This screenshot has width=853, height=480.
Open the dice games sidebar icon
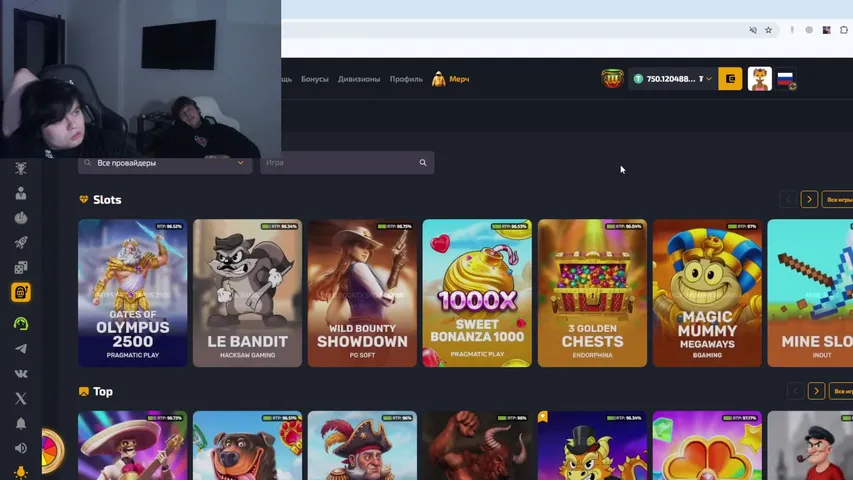pyautogui.click(x=21, y=267)
